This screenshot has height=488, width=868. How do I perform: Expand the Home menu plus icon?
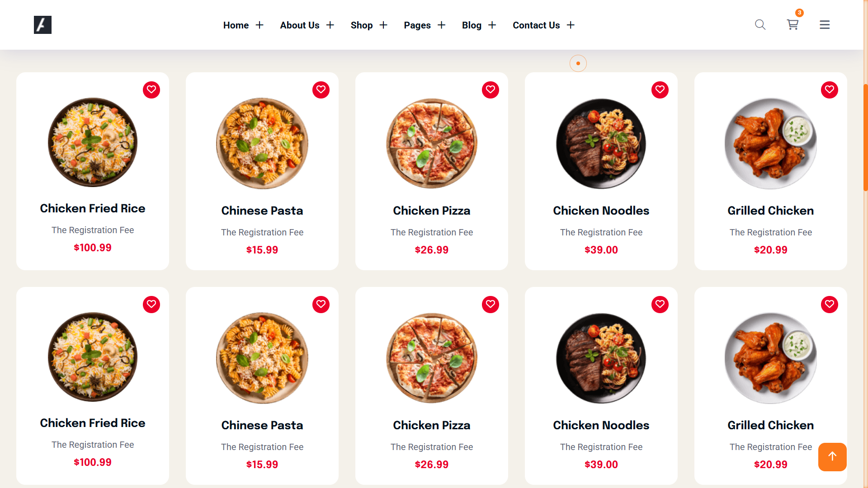(259, 25)
